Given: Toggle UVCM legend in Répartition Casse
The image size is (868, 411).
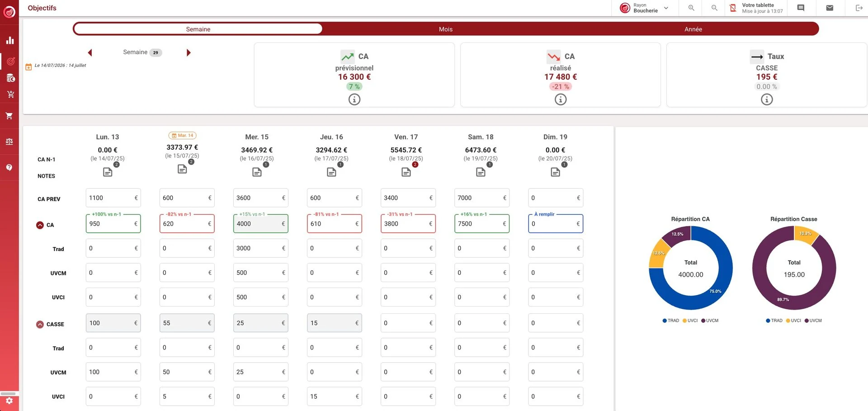Looking at the screenshot, I should [x=813, y=321].
